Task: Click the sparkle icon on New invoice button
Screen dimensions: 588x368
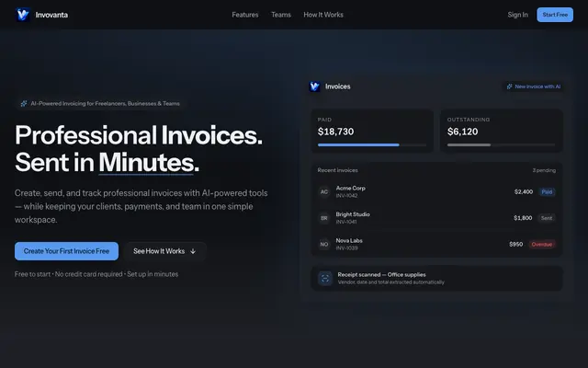Action: (509, 86)
